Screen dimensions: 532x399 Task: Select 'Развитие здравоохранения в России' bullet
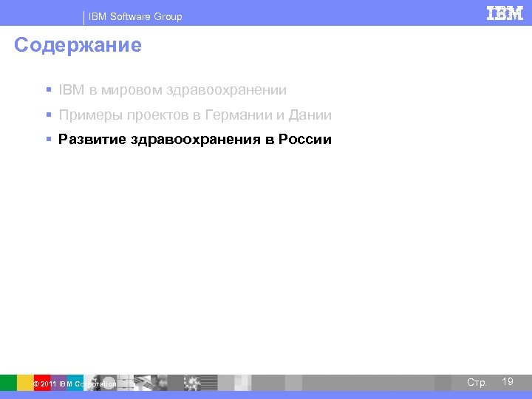coord(195,140)
